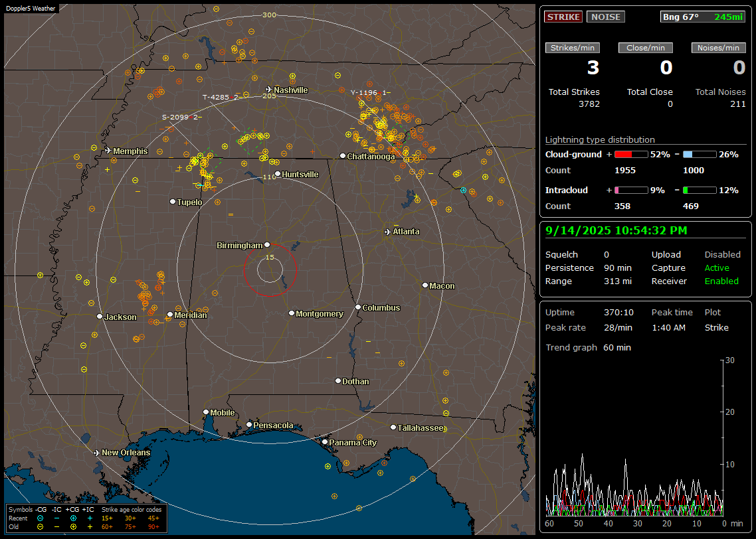
Task: Click the Lightning type distribution heading
Action: tap(600, 139)
